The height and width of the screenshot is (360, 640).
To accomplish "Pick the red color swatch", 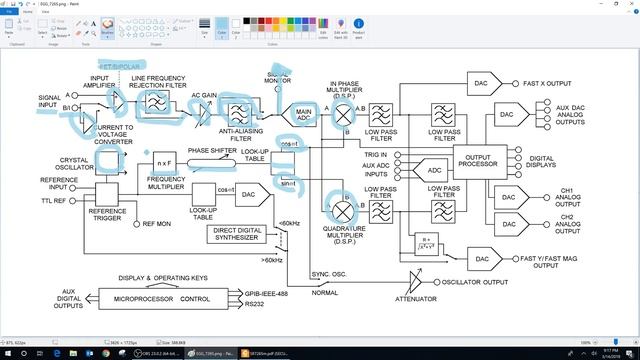I will pos(269,21).
